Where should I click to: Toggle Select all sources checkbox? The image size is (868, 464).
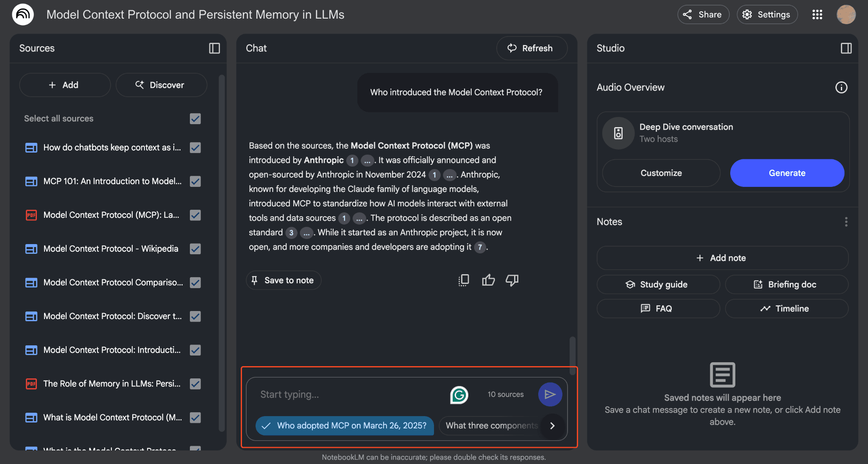[x=195, y=119]
